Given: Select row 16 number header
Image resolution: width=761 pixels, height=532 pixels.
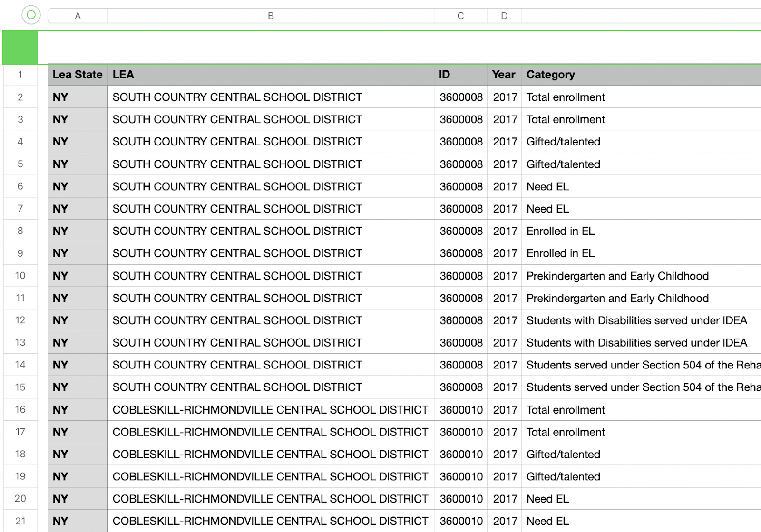Looking at the screenshot, I should pyautogui.click(x=20, y=409).
